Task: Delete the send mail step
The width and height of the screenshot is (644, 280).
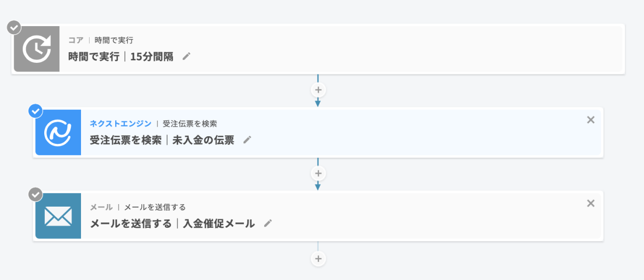Action: point(591,203)
